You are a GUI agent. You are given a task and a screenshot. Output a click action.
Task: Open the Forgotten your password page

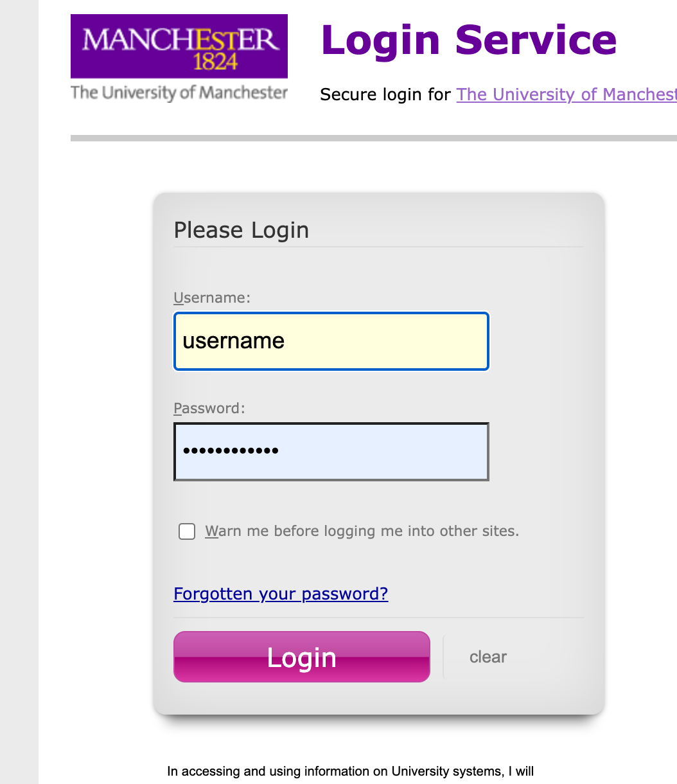281,594
